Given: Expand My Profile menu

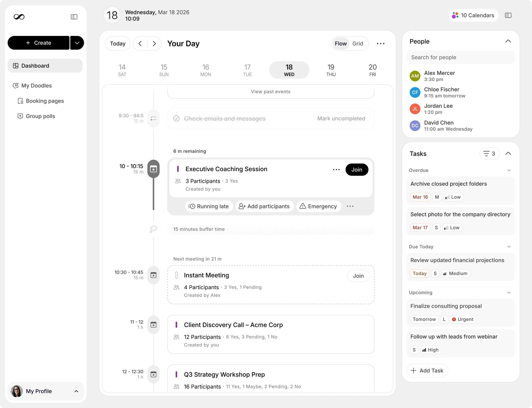Looking at the screenshot, I should 76,391.
